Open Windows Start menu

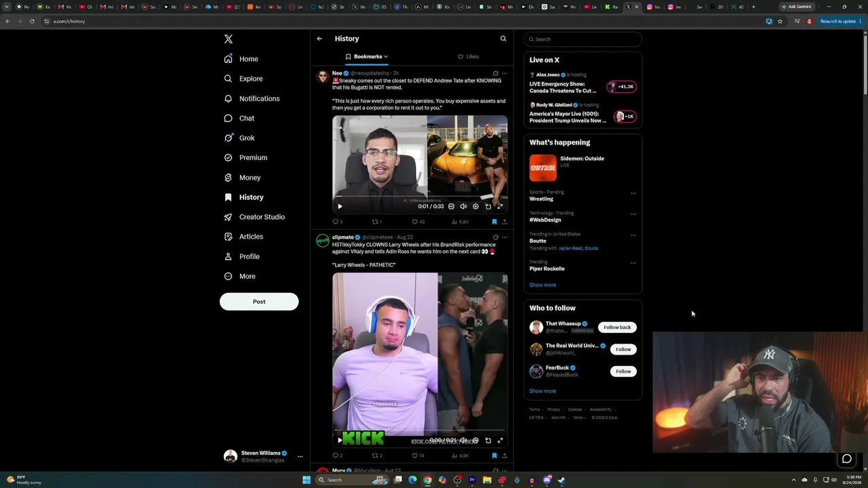(x=307, y=480)
